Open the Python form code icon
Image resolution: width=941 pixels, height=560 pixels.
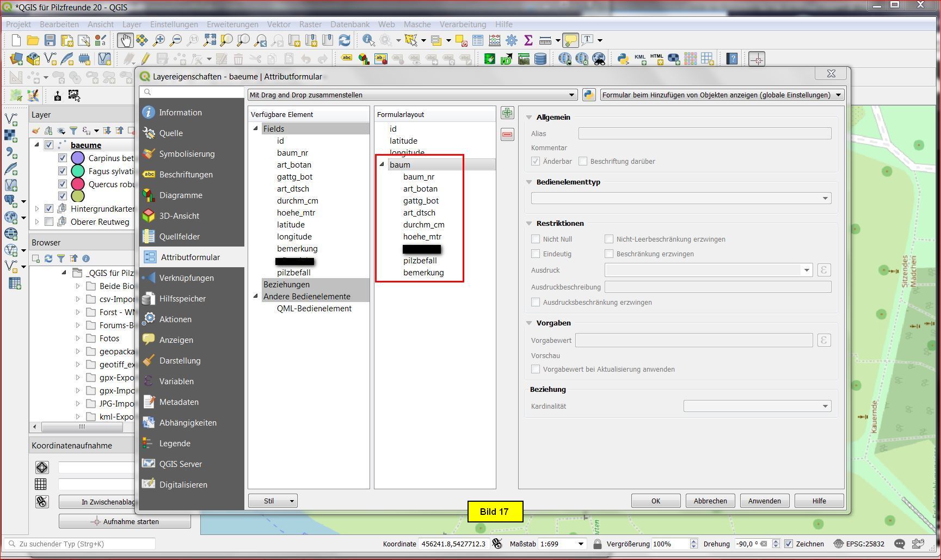coord(588,95)
